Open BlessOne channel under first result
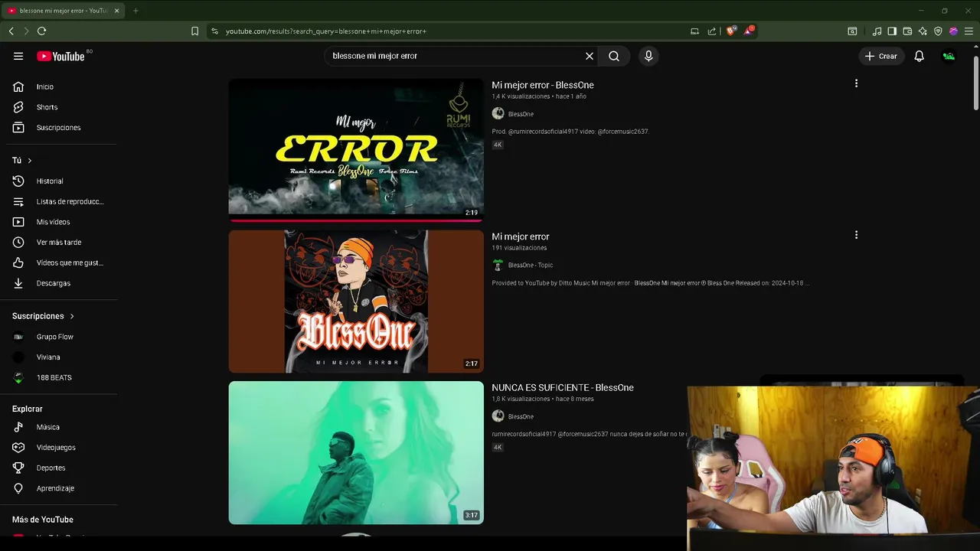The width and height of the screenshot is (980, 551). pos(521,114)
